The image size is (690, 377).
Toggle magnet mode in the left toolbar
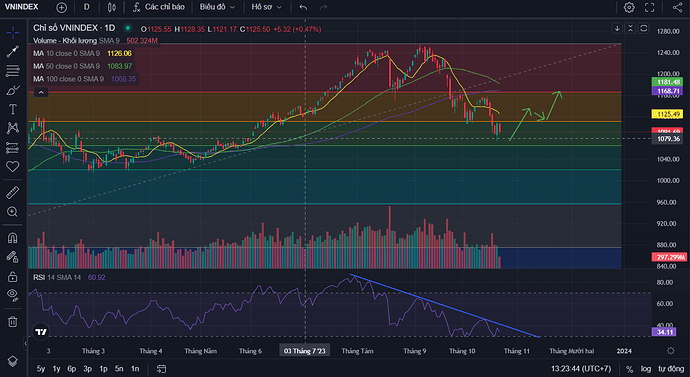[13, 238]
